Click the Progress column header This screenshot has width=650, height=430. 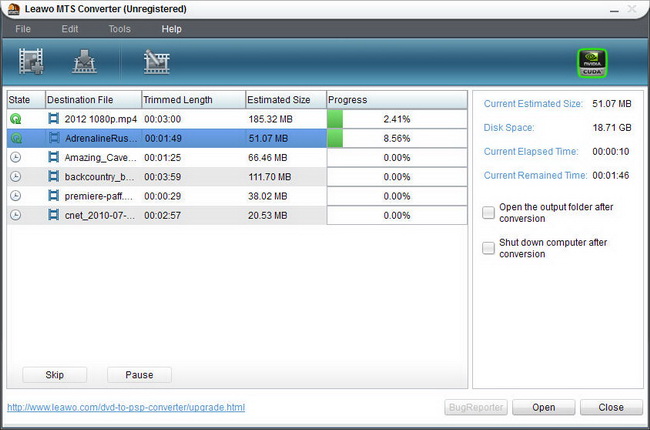tap(397, 100)
